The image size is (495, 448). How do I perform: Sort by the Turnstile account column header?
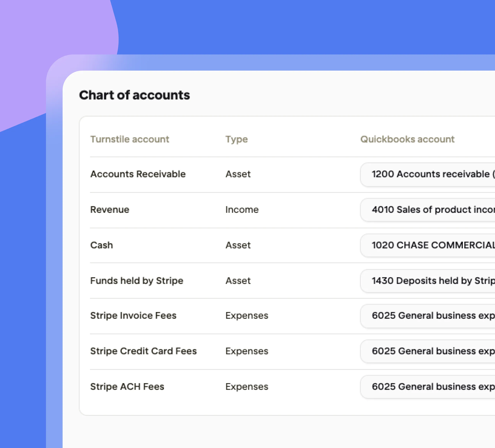point(130,139)
